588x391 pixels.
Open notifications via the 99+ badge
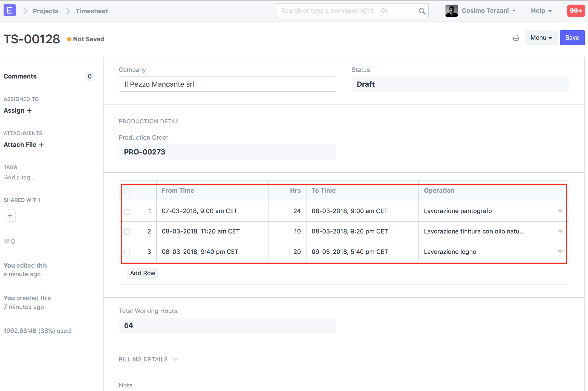tap(576, 10)
